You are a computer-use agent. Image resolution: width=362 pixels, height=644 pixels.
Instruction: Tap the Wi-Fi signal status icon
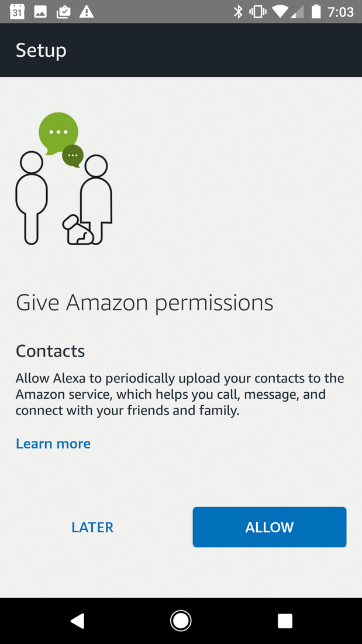click(281, 12)
